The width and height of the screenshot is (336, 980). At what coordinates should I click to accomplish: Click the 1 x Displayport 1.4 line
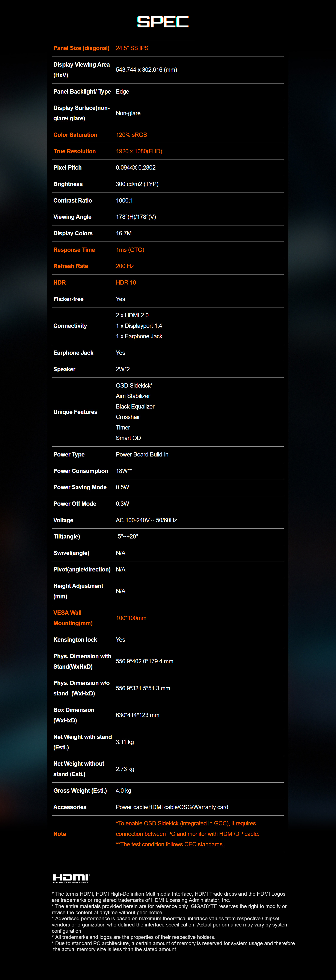point(139,326)
